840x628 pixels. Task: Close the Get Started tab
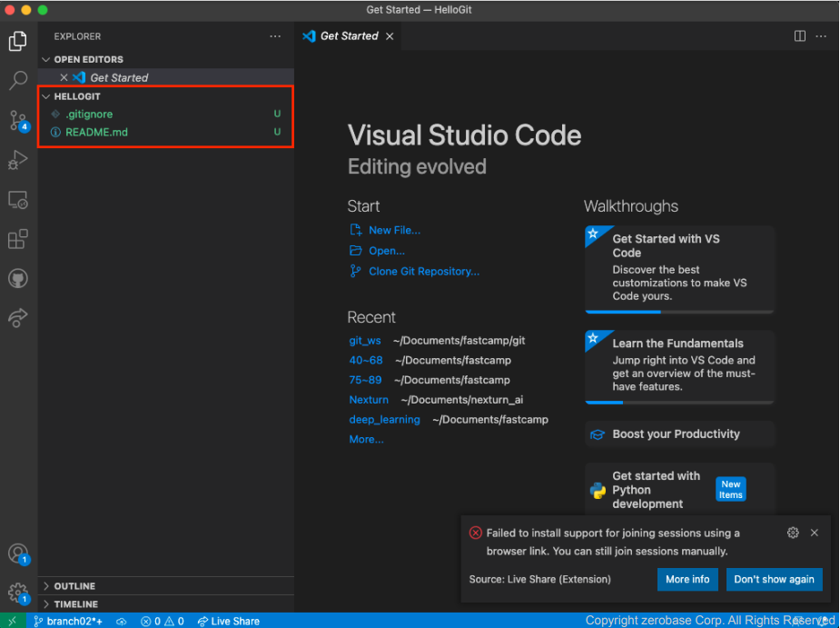click(390, 36)
